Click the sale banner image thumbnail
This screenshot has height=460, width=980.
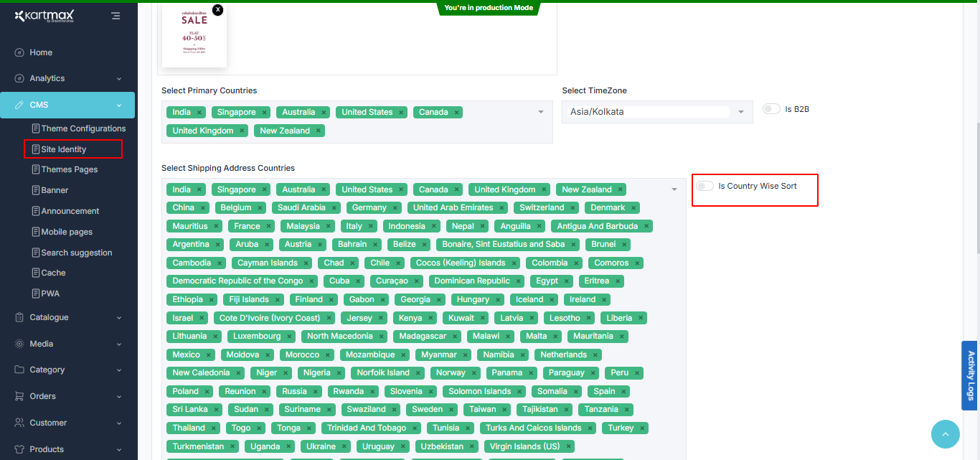(194, 36)
